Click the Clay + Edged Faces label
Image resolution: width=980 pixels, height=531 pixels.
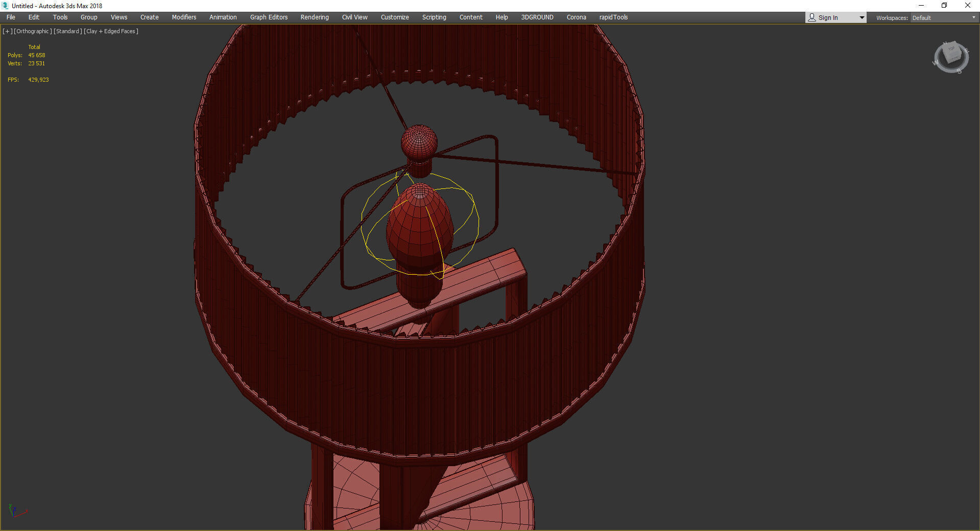(x=111, y=31)
